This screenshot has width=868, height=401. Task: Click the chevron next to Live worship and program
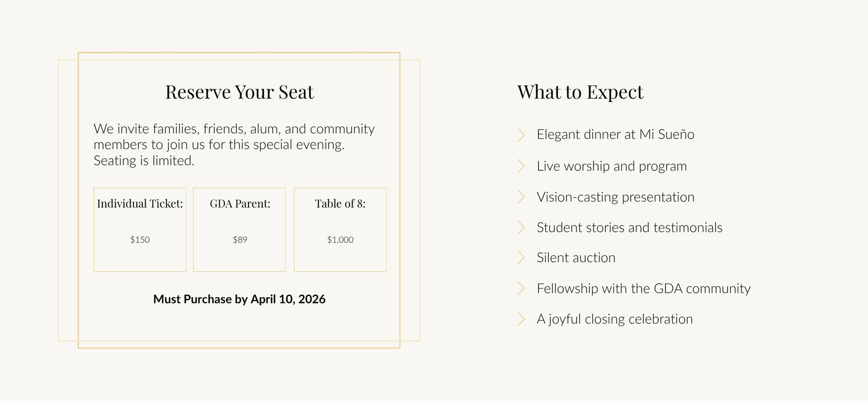[521, 166]
